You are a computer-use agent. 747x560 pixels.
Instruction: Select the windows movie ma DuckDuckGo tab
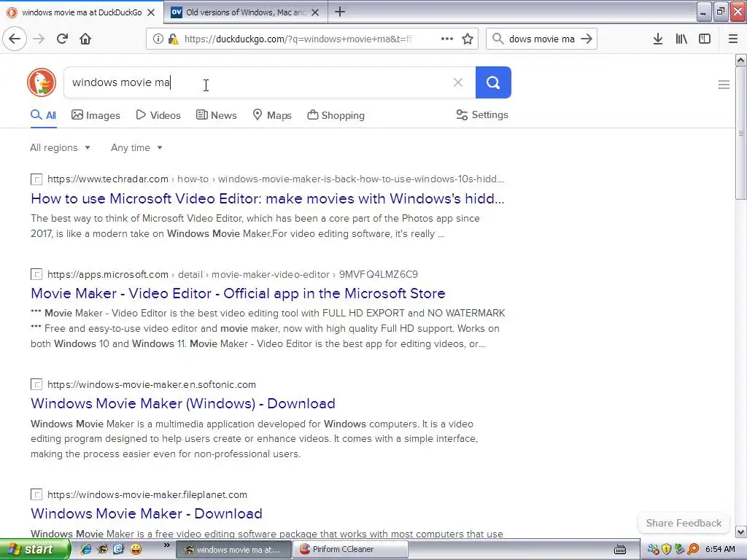pos(82,12)
